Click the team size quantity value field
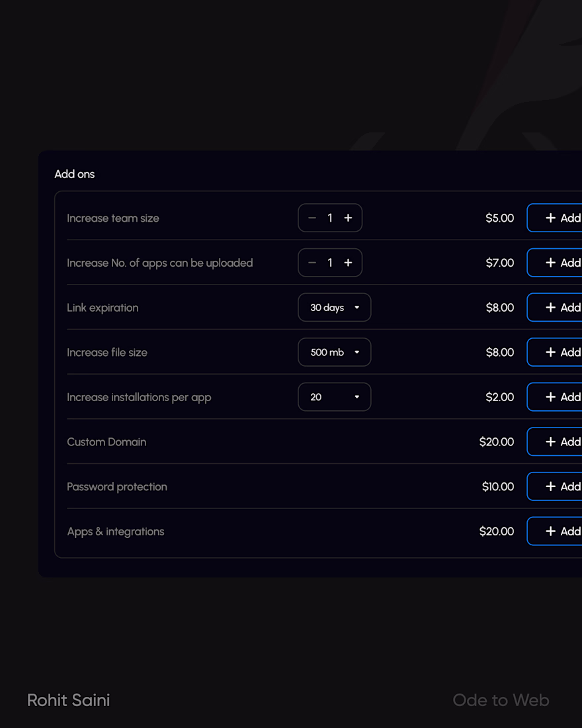The height and width of the screenshot is (728, 582). coord(330,218)
